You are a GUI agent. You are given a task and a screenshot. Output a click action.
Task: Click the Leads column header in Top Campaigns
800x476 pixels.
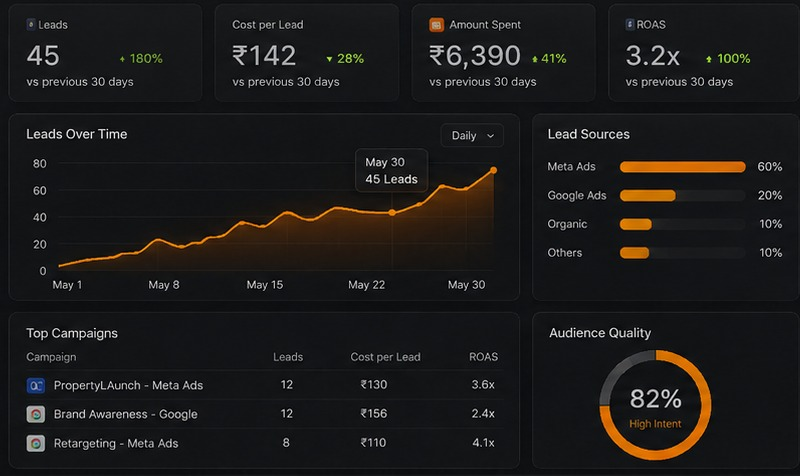tap(288, 357)
